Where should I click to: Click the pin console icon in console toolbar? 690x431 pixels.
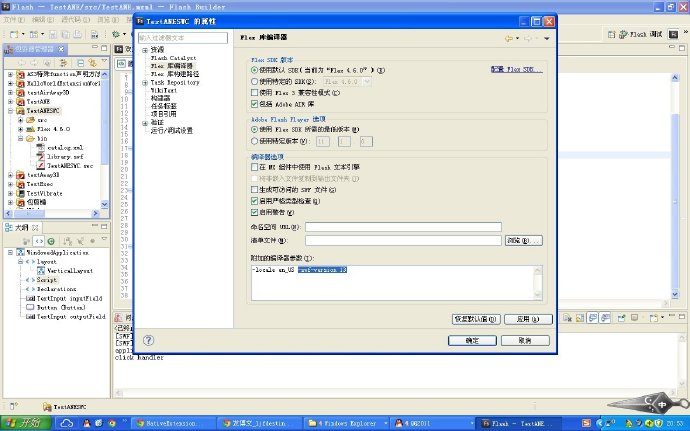[621, 318]
